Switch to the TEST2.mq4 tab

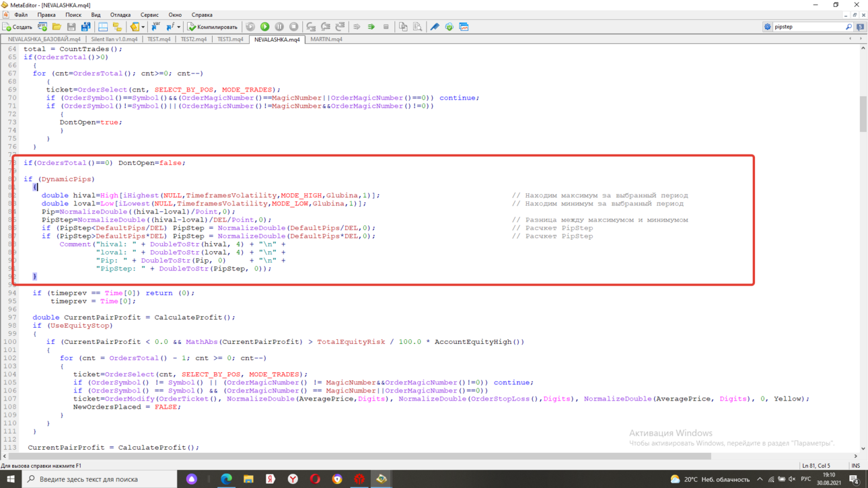[194, 40]
